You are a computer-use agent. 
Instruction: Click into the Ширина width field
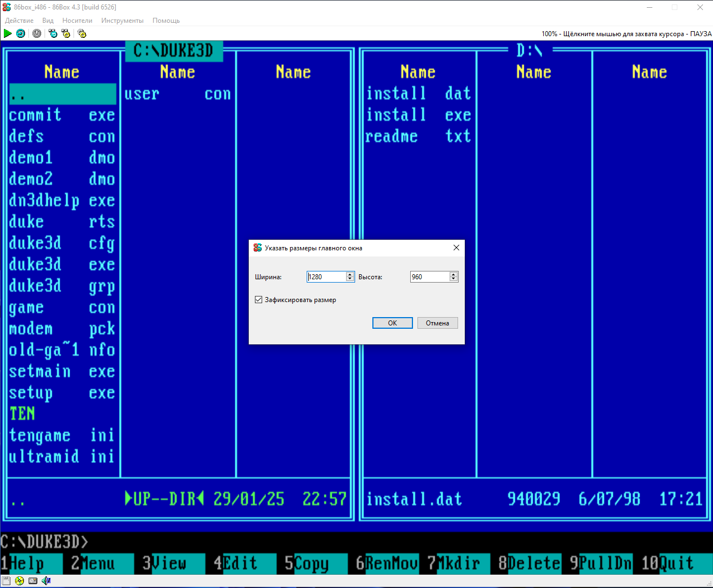(x=326, y=276)
